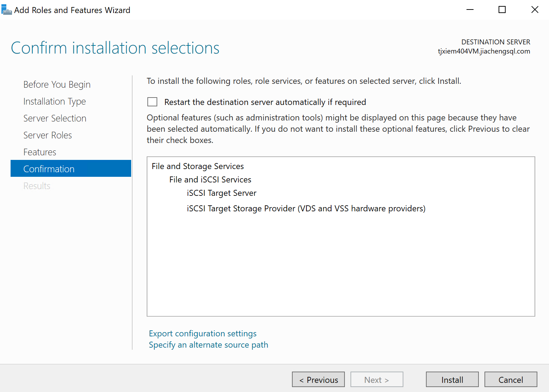
Task: Select the highlighted Confirmation step
Action: pyautogui.click(x=49, y=169)
